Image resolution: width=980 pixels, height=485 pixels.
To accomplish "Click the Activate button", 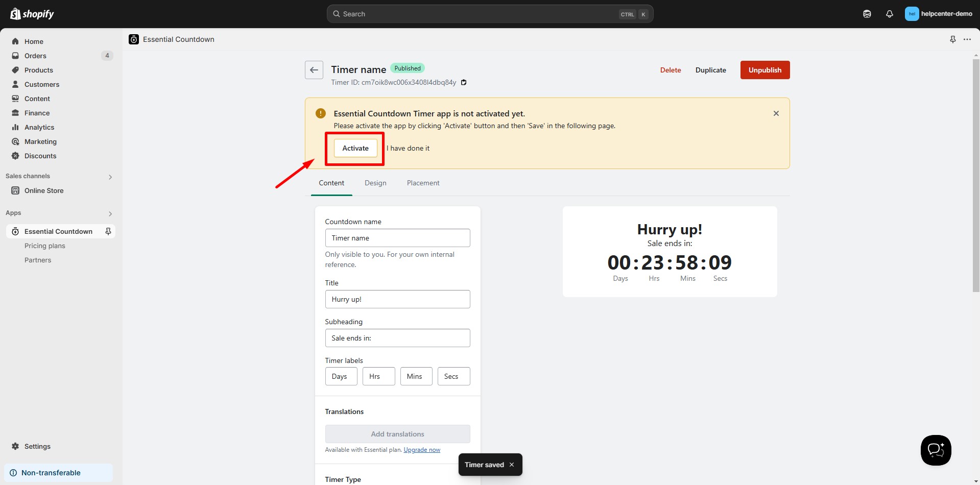I will point(355,148).
